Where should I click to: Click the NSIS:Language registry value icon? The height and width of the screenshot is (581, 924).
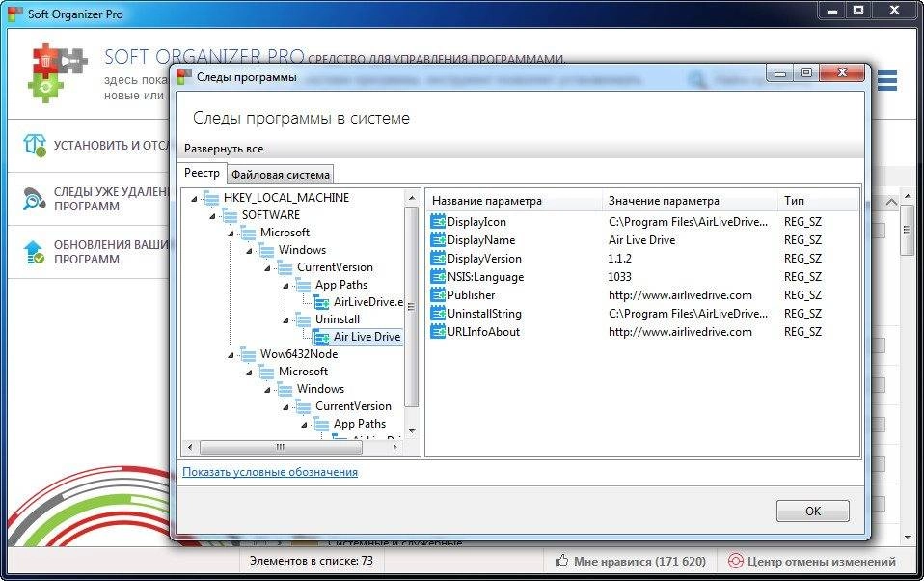click(438, 277)
